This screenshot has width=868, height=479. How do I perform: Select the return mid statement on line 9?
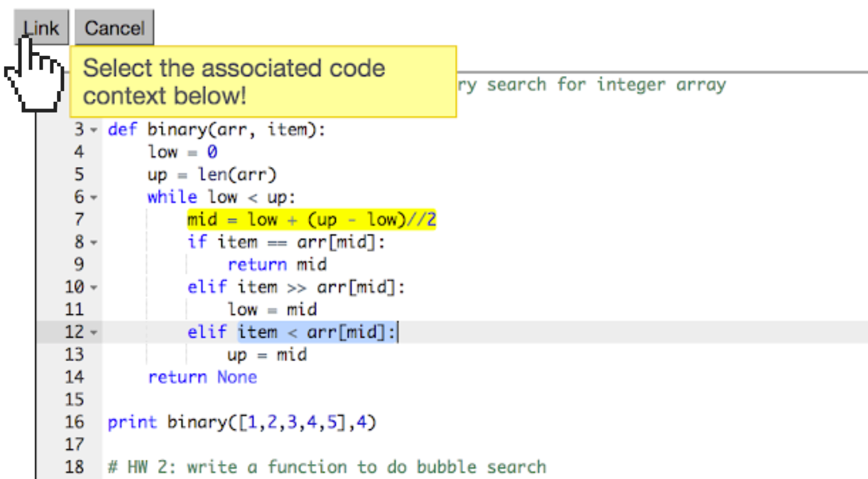(x=277, y=264)
